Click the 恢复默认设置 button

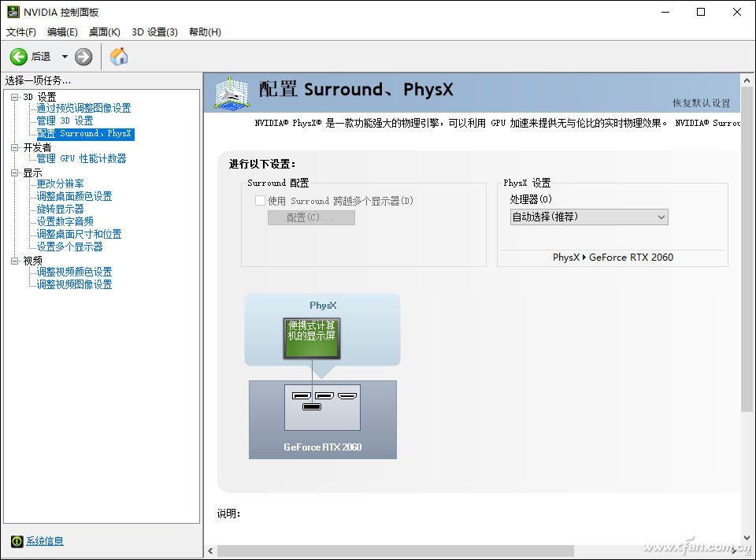coord(703,103)
